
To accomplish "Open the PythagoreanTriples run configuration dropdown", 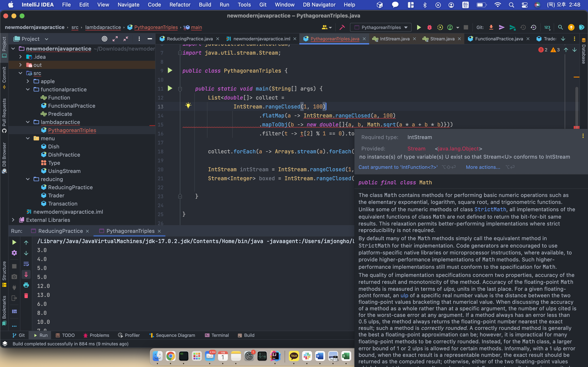I will coord(381,28).
